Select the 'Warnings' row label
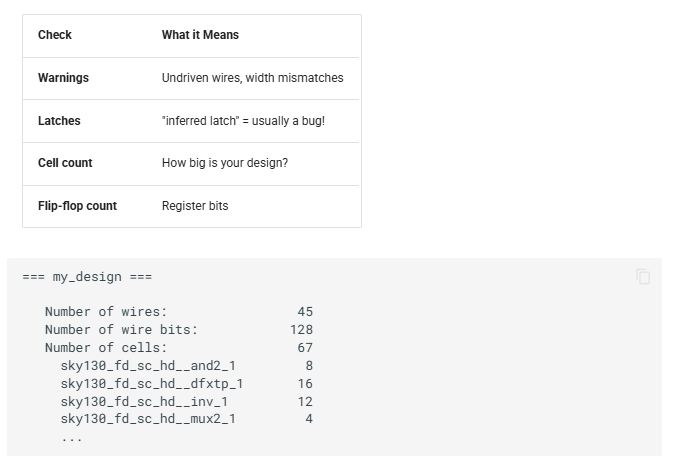Viewport: 674px width, 461px height. coord(63,78)
